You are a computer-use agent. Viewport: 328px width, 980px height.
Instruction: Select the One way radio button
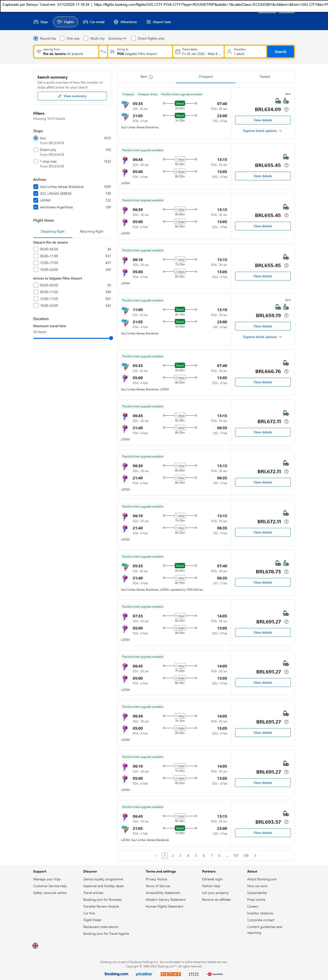pos(62,38)
